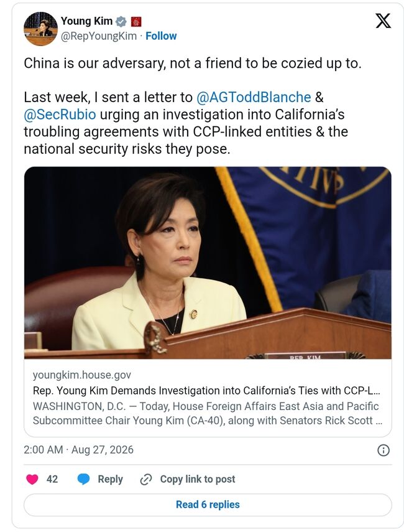Follow the @RepYoungKim account

161,36
